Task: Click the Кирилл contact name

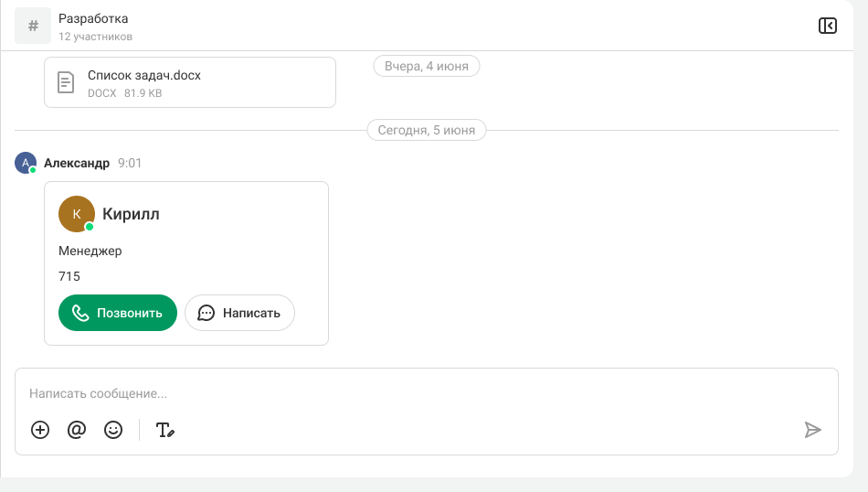Action: tap(131, 214)
